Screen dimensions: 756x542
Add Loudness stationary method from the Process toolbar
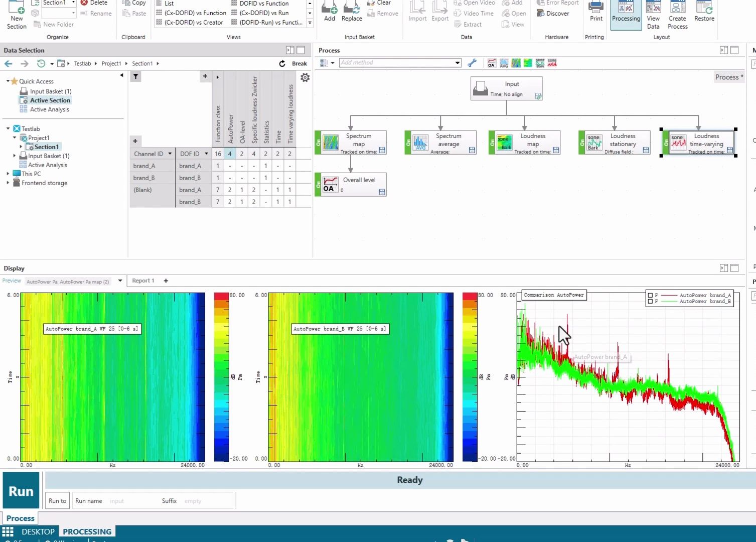(540, 63)
